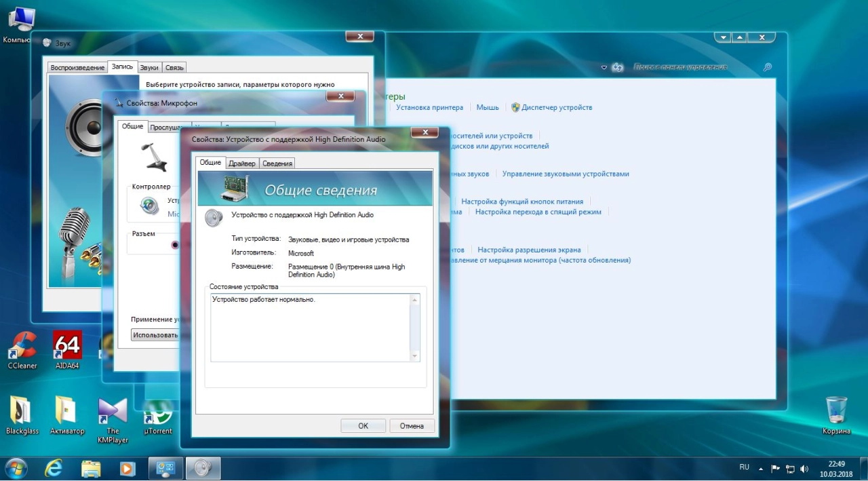Click the network tray icon
This screenshot has width=868, height=481.
pyautogui.click(x=790, y=469)
